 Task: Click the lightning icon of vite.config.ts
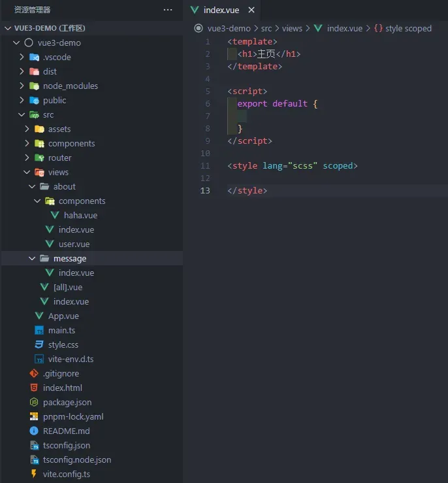[x=34, y=474]
